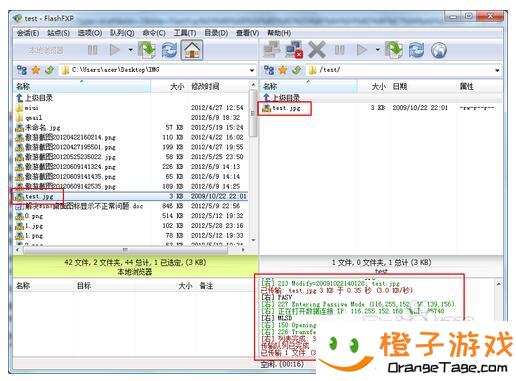Click the local pane bookmark star icon
The height and width of the screenshot is (381, 516).
[36, 70]
